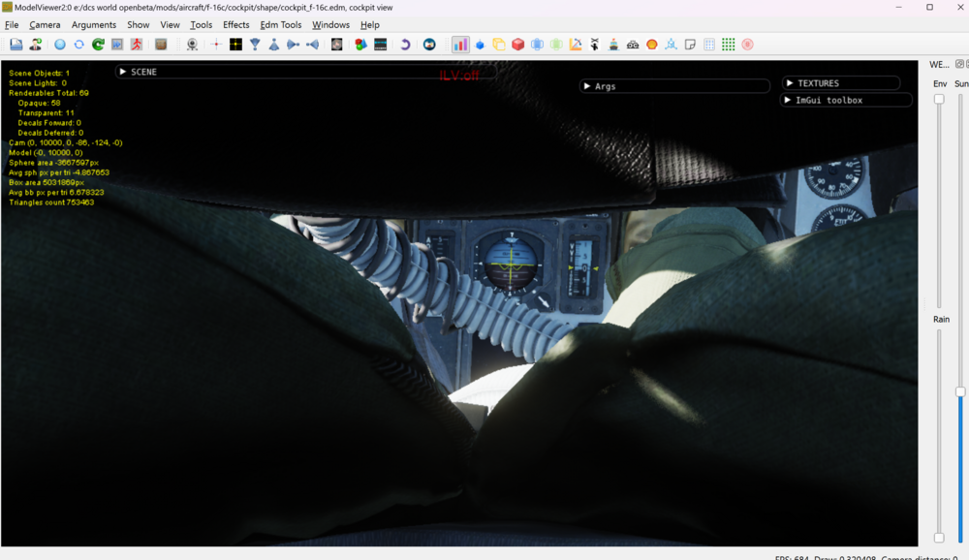
Task: Click the red running figure icon
Action: 137,45
